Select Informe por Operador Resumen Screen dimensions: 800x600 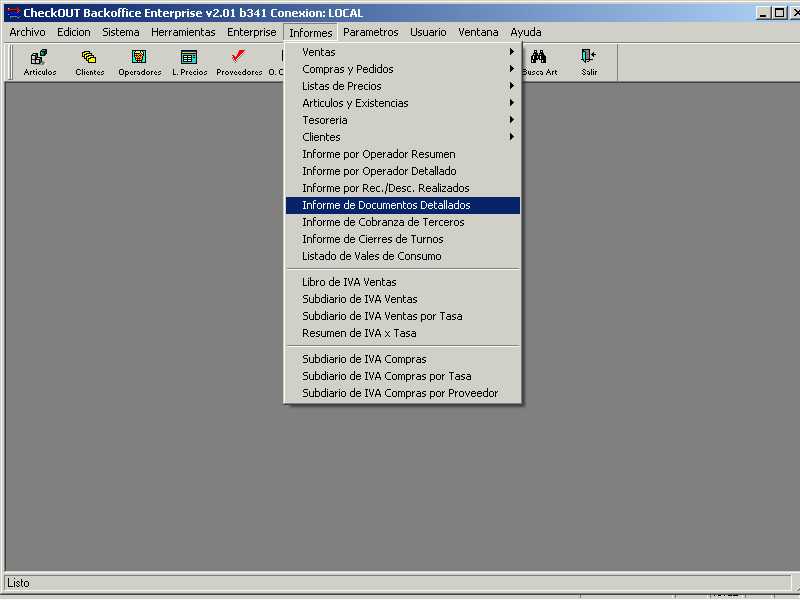(x=403, y=154)
